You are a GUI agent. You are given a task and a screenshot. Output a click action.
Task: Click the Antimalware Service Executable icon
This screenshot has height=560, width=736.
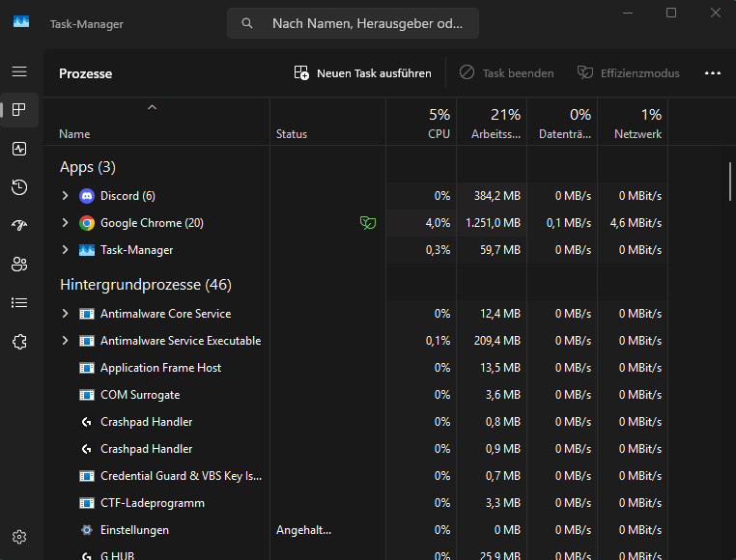click(x=87, y=341)
